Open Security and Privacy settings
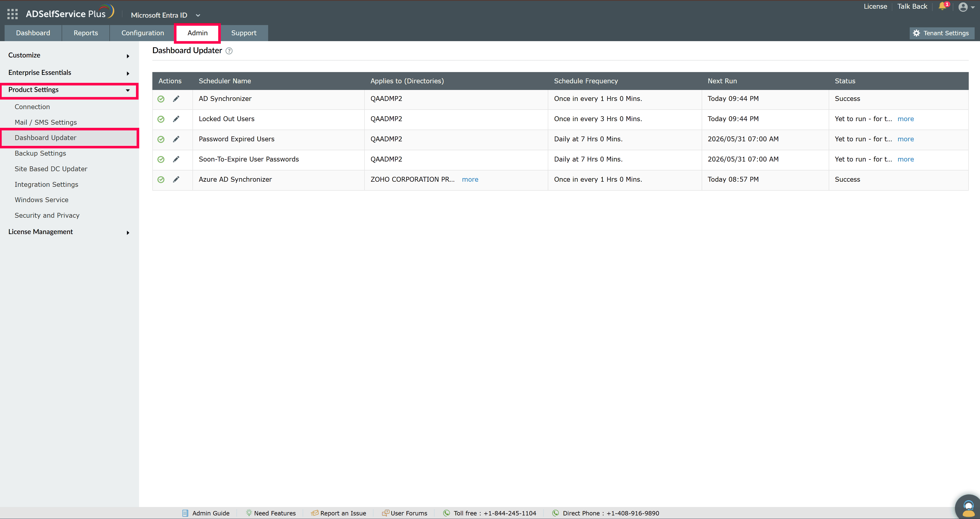 tap(47, 215)
